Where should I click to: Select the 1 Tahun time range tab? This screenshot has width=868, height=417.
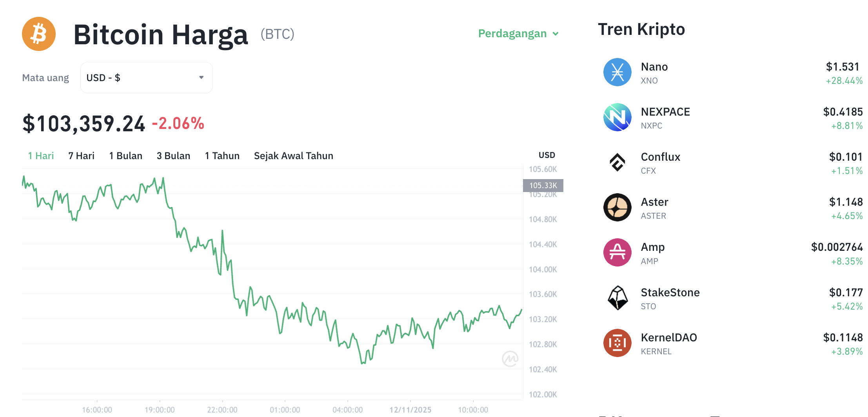222,156
